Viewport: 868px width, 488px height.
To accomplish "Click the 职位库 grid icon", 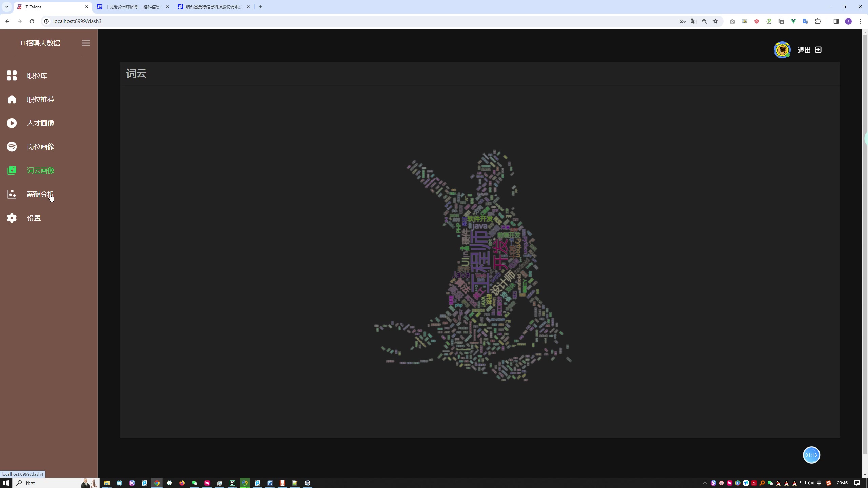I will [x=12, y=76].
